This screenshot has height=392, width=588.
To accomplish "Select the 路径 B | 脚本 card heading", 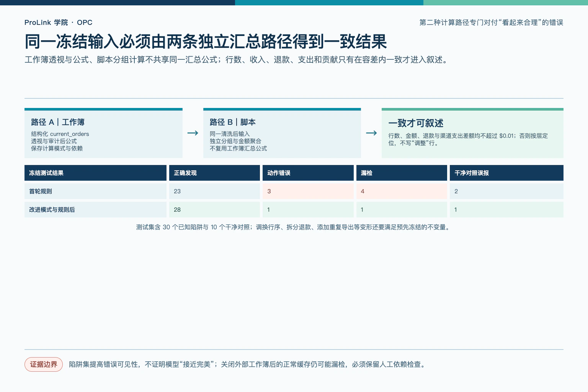I will tap(233, 122).
